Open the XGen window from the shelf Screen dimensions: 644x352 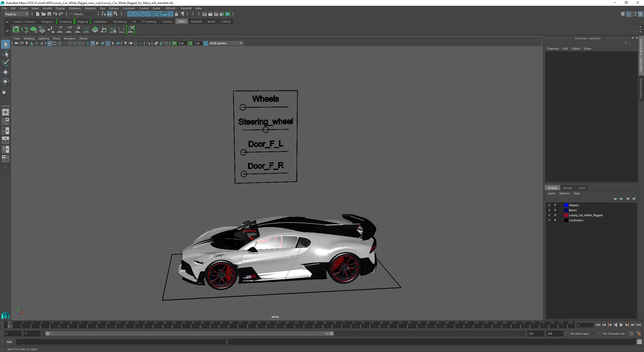(x=16, y=30)
